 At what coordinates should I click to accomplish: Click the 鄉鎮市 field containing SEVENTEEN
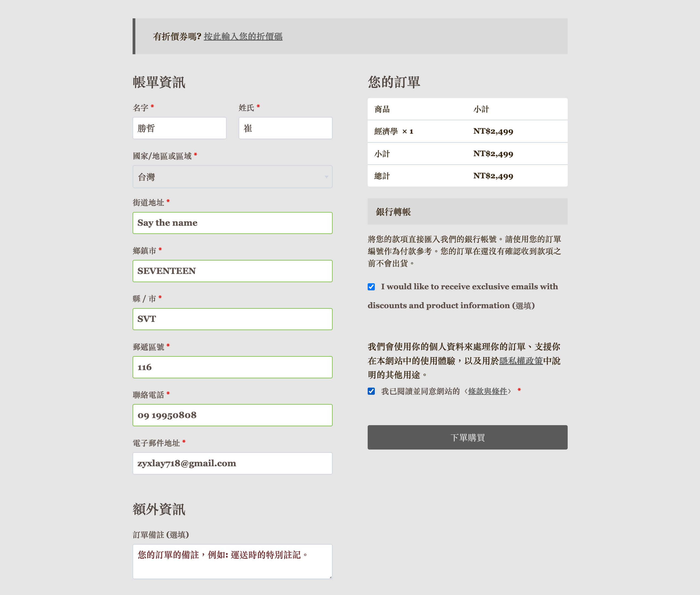(x=232, y=271)
